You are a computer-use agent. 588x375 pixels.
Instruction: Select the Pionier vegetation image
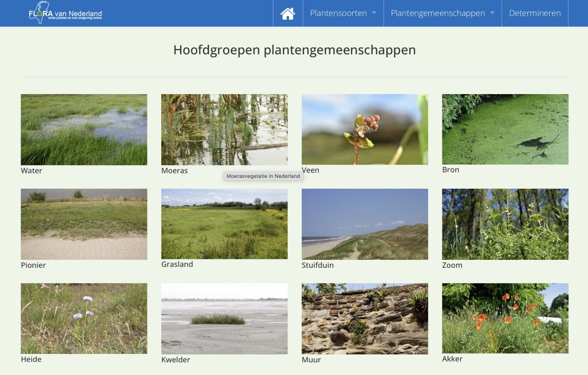click(84, 224)
